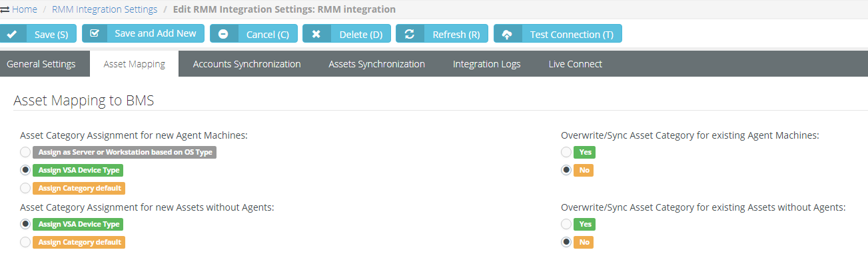Image resolution: width=868 pixels, height=260 pixels.
Task: Click the Test Connection (T) button
Action: coord(558,34)
